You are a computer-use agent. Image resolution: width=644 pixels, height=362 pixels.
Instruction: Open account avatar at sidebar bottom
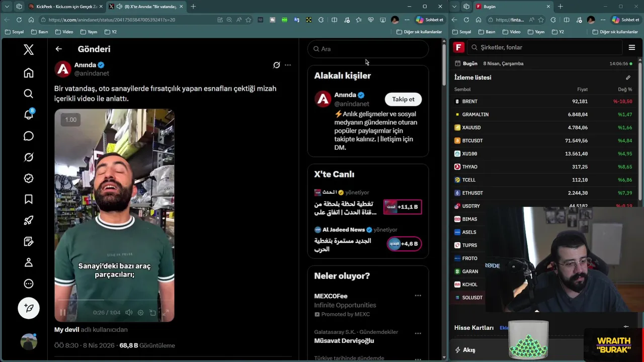pyautogui.click(x=29, y=341)
